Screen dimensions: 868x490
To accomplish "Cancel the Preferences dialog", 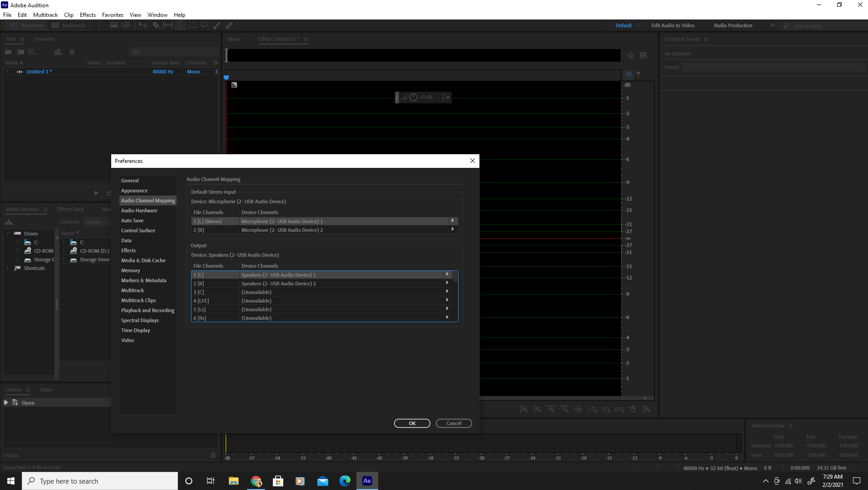I will [x=454, y=423].
